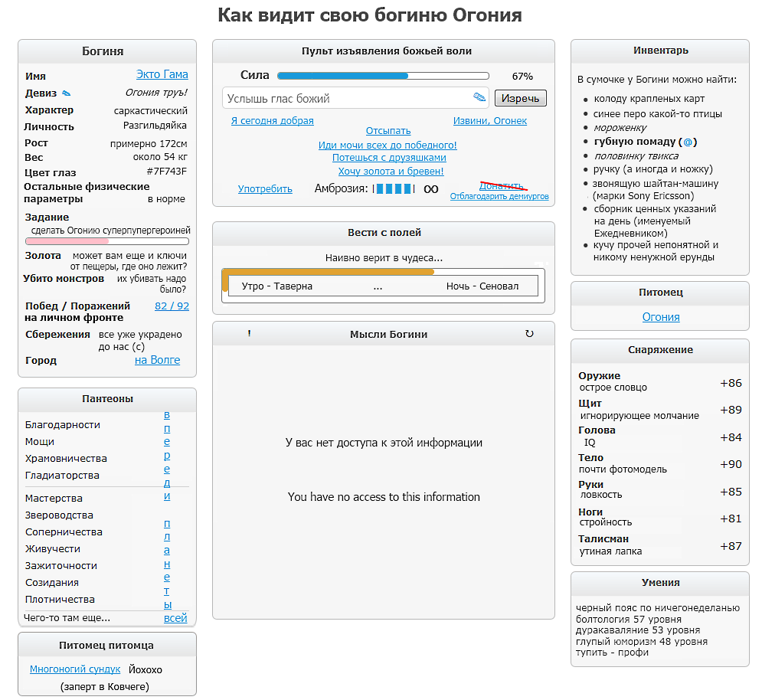
Task: Open the 82 / 92 wins-losses link
Action: 172,306
